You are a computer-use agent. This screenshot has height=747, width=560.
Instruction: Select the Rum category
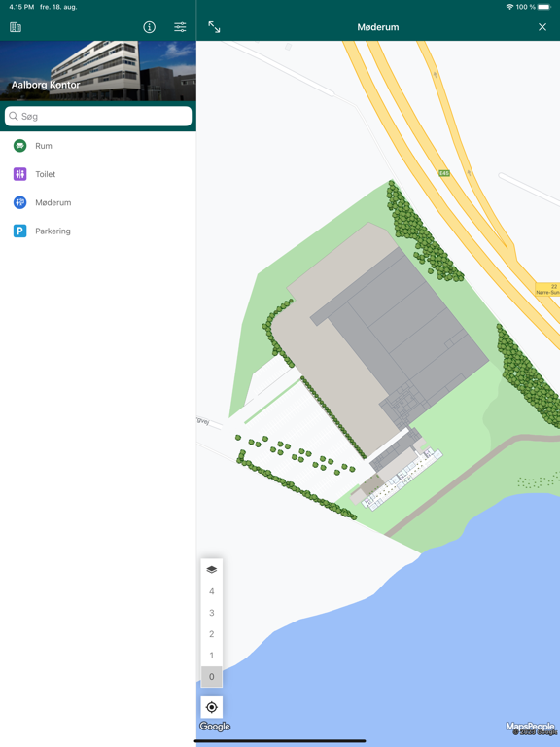click(98, 146)
